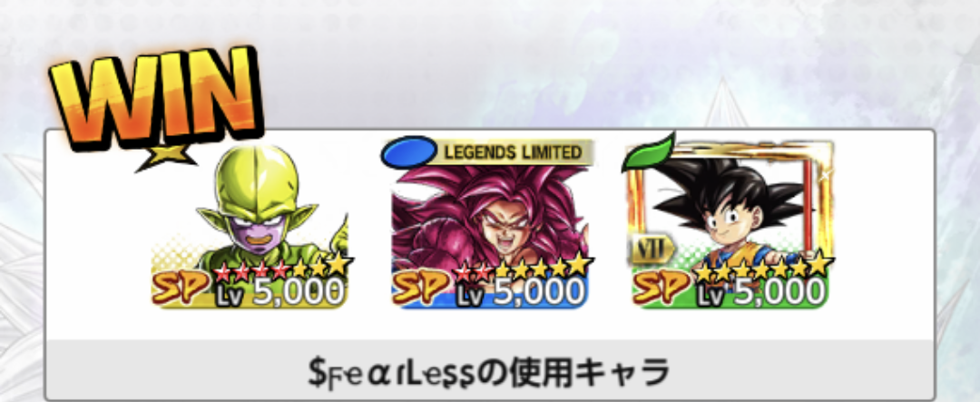Click the Lv 5,000 label on the yellow card

279,293
